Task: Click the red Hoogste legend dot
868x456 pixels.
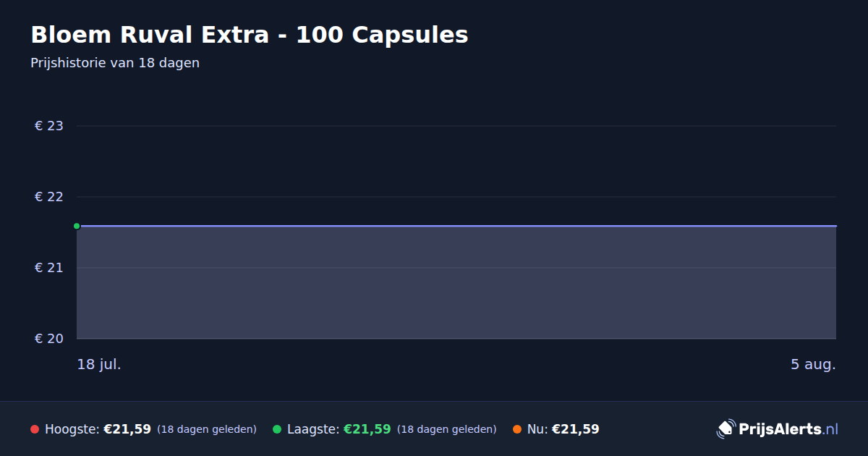Action: (35, 429)
